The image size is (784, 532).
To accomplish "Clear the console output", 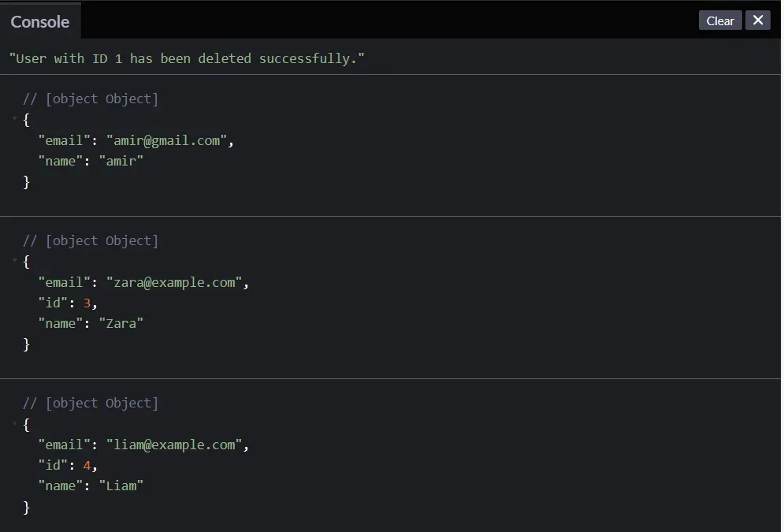I will [x=720, y=20].
